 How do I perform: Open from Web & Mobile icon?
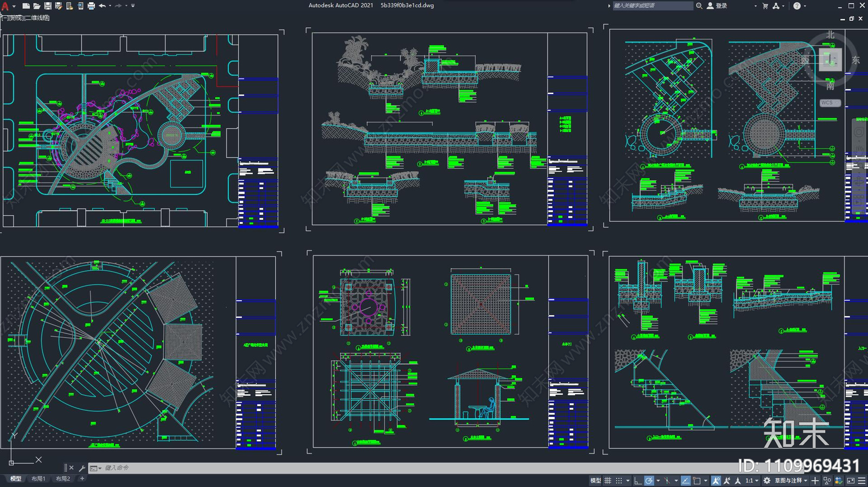(69, 6)
